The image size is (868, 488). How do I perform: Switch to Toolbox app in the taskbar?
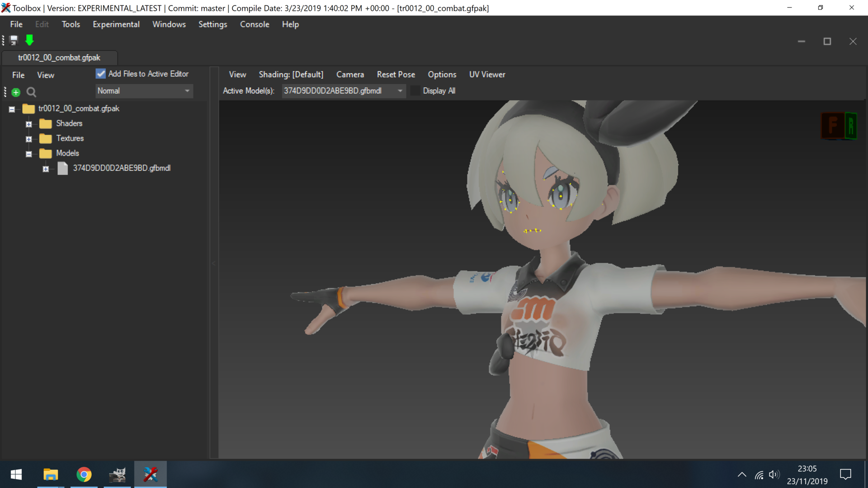151,474
